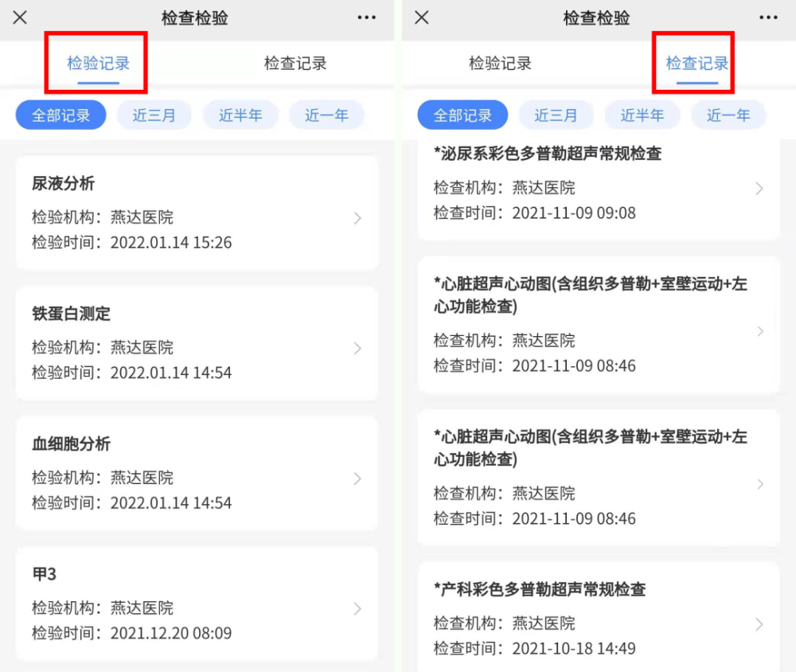Open the 铁蛋白测定 record via its chevron
This screenshot has width=796, height=672.
357,348
